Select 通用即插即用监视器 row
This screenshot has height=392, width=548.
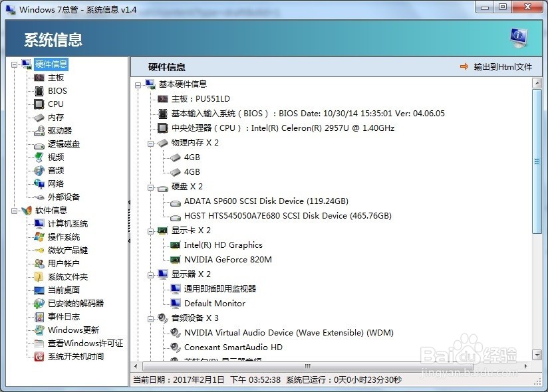coord(220,288)
